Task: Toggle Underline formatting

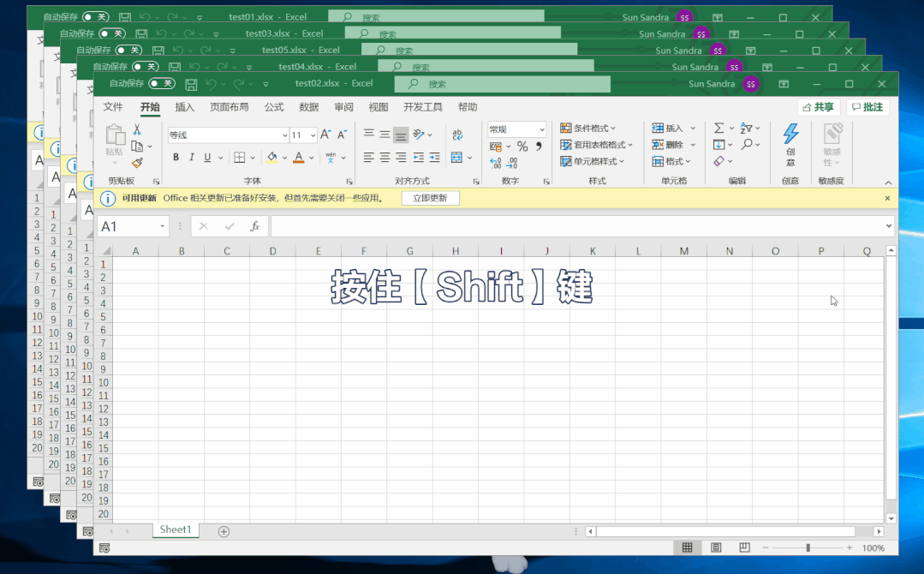Action: [207, 158]
